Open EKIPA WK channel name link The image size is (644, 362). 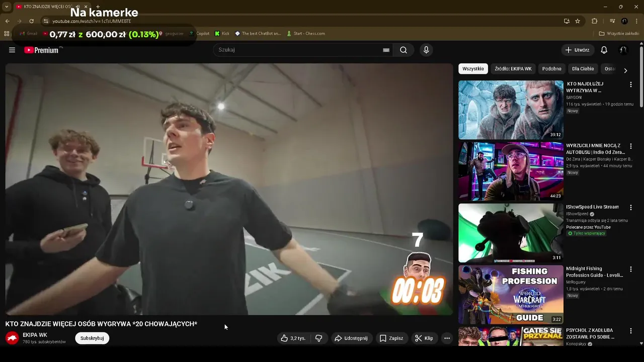pyautogui.click(x=35, y=335)
